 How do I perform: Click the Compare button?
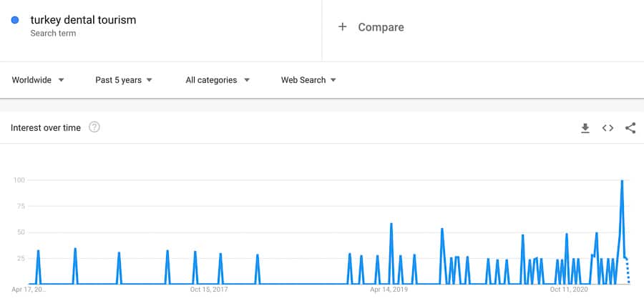click(381, 27)
